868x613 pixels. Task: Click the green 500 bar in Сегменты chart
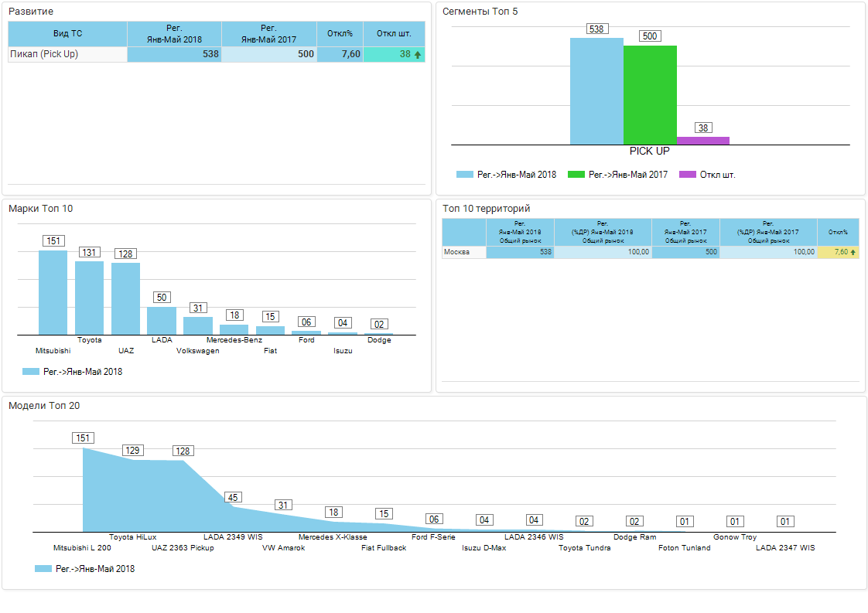point(650,95)
